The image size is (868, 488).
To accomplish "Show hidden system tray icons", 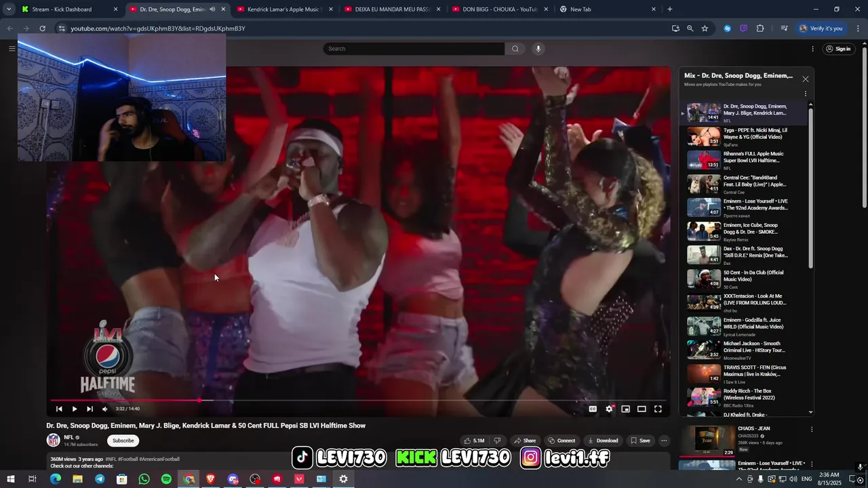I will [x=738, y=479].
